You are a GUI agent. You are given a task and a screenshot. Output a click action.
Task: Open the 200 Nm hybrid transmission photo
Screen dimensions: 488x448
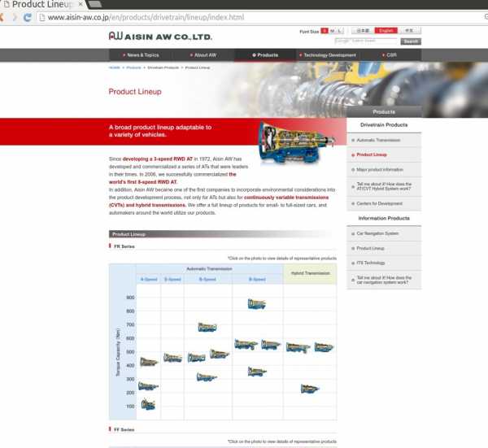point(309,389)
